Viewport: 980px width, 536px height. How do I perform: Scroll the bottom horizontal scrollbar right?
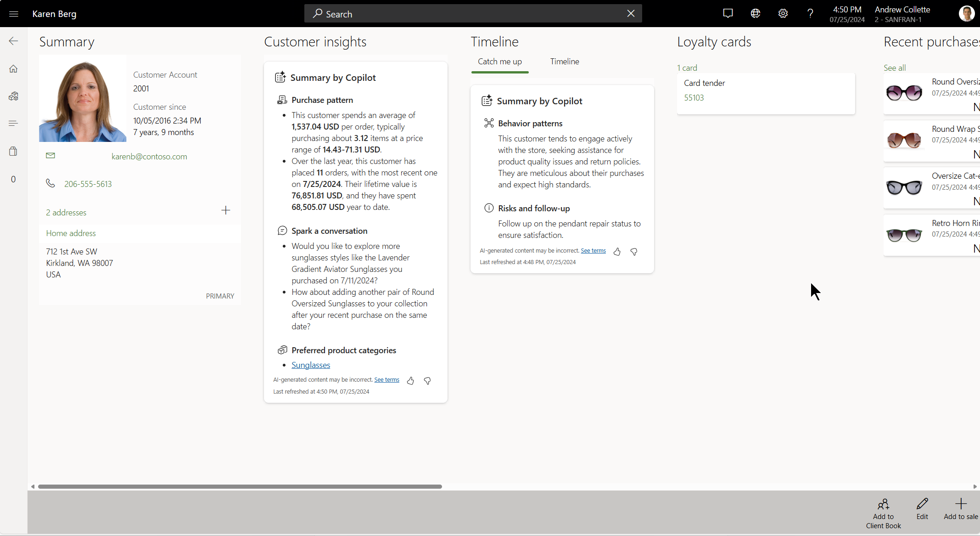tap(975, 486)
